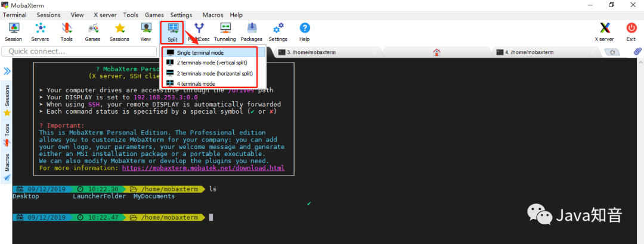Screen dimensions: 644x244
Task: Open the Session toolbar button
Action: 14,32
